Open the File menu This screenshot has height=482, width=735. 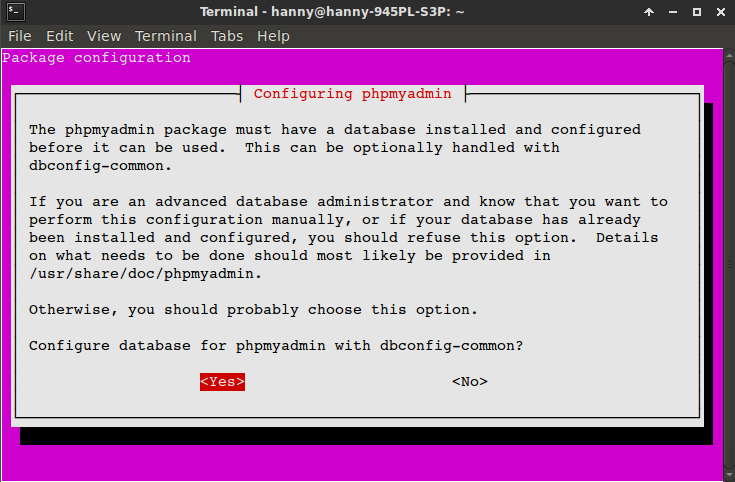pyautogui.click(x=20, y=36)
